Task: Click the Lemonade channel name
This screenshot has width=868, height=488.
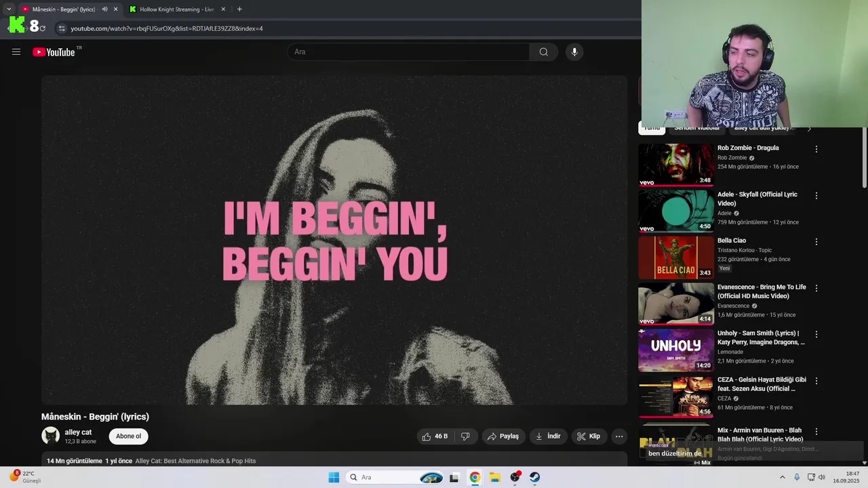Action: coord(730,352)
